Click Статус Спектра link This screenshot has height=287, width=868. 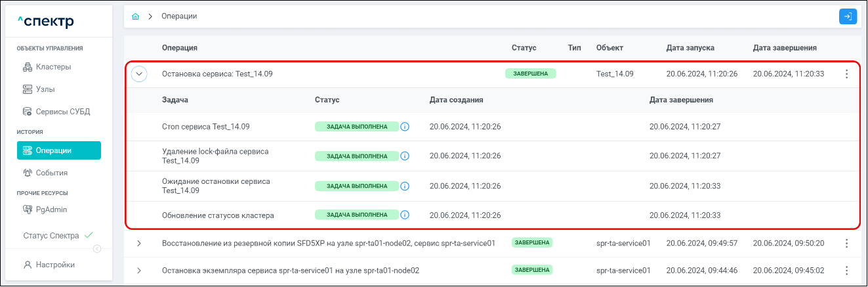click(x=51, y=235)
